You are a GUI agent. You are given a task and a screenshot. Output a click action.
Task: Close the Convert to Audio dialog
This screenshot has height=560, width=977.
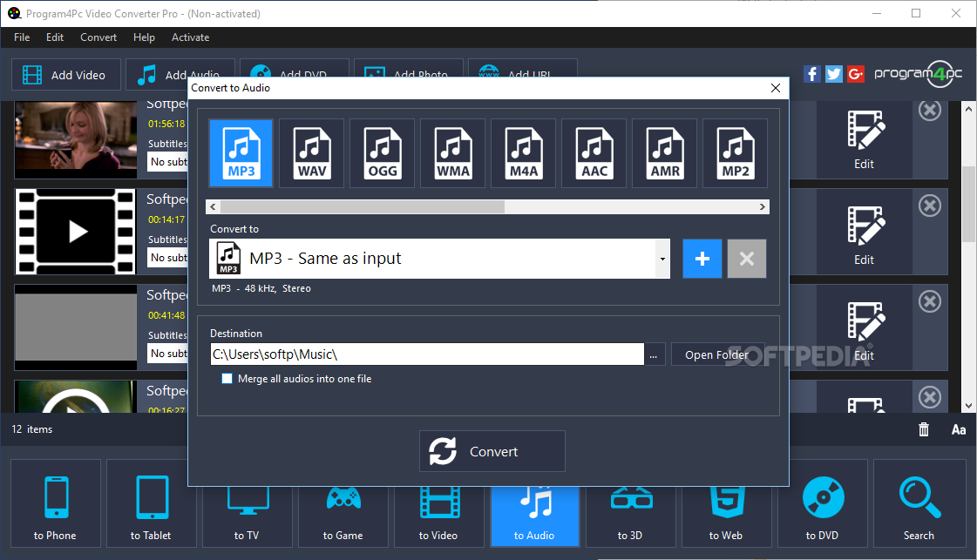[775, 88]
